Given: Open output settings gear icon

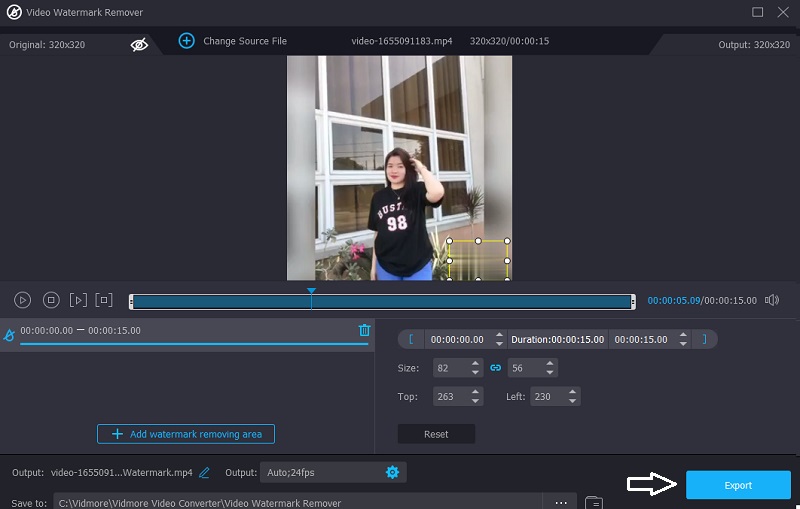Looking at the screenshot, I should pos(392,472).
